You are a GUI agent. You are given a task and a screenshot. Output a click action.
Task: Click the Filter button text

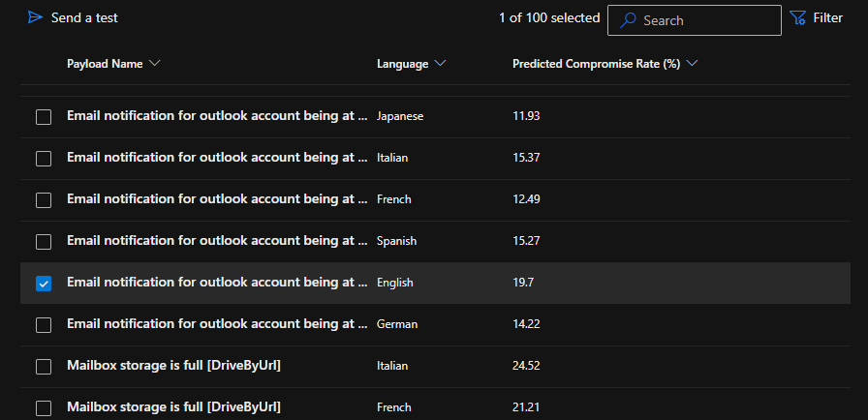[827, 17]
